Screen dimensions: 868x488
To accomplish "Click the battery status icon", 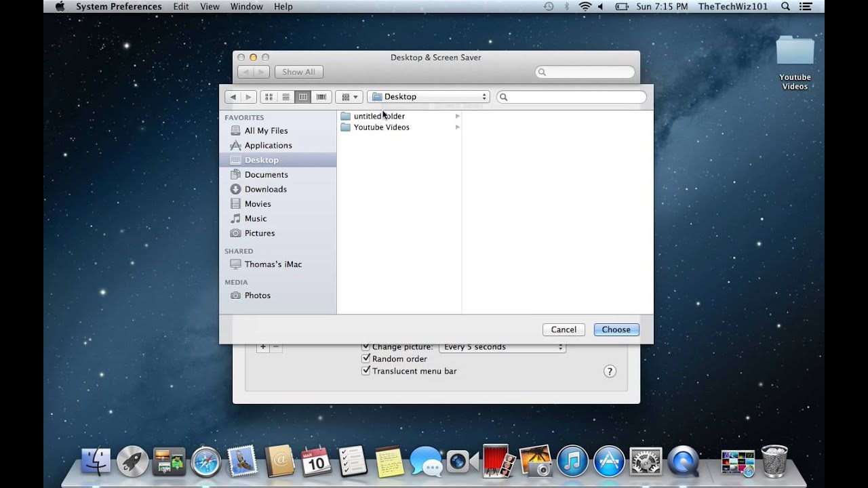I will tap(622, 7).
